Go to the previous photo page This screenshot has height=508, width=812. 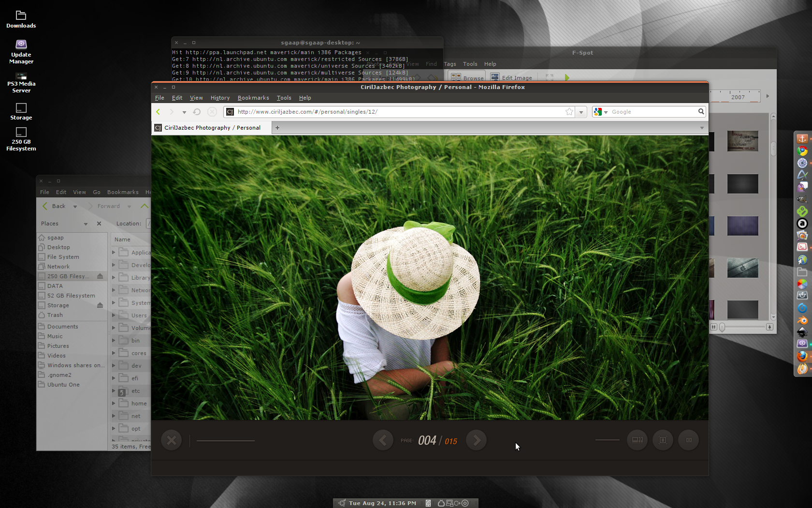pos(383,440)
